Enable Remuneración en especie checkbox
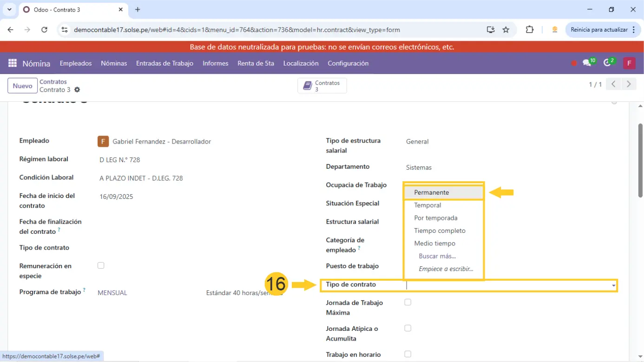Image resolution: width=644 pixels, height=362 pixels. (101, 265)
